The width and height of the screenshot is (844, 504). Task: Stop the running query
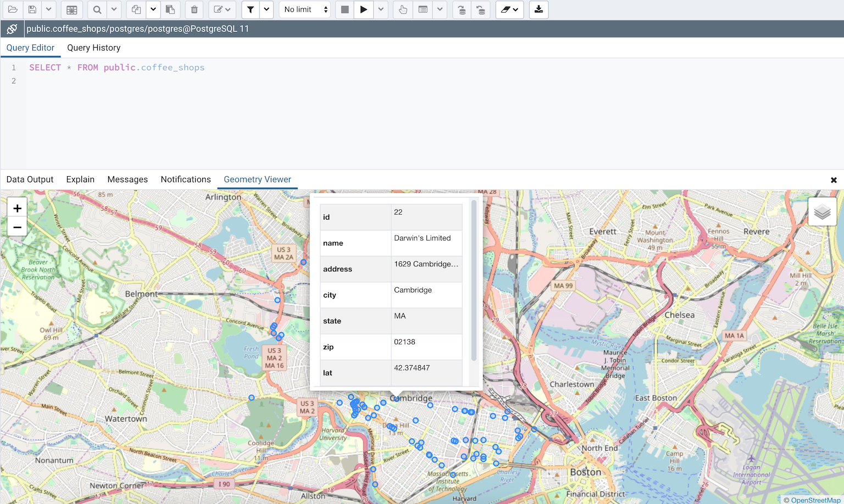click(345, 9)
